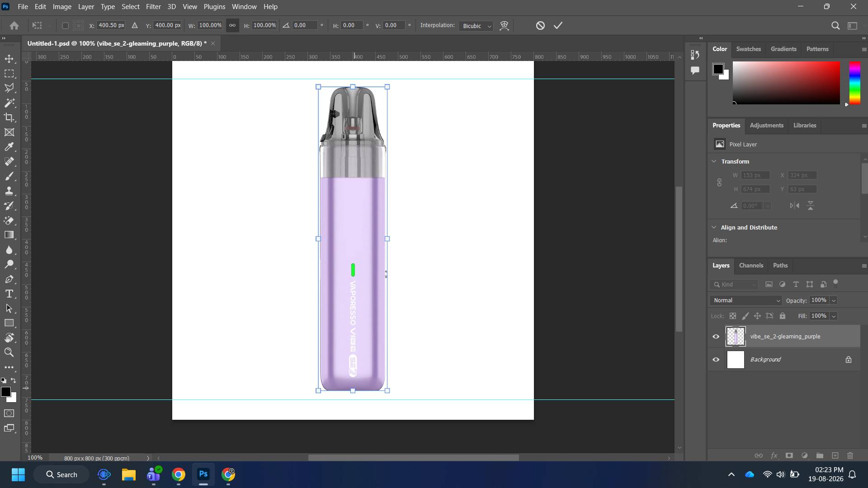
Task: Open the Filter menu
Action: [153, 7]
